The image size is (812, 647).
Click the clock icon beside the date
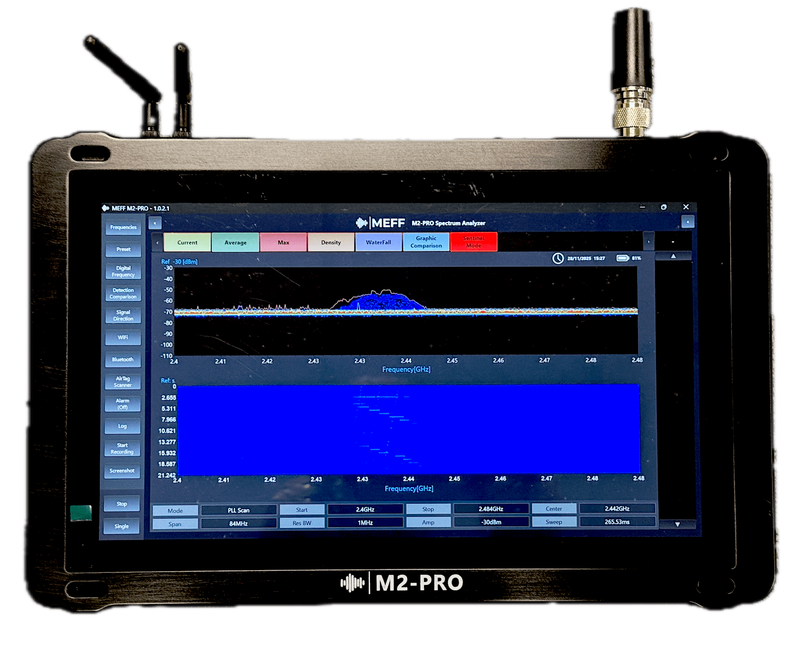tap(558, 258)
